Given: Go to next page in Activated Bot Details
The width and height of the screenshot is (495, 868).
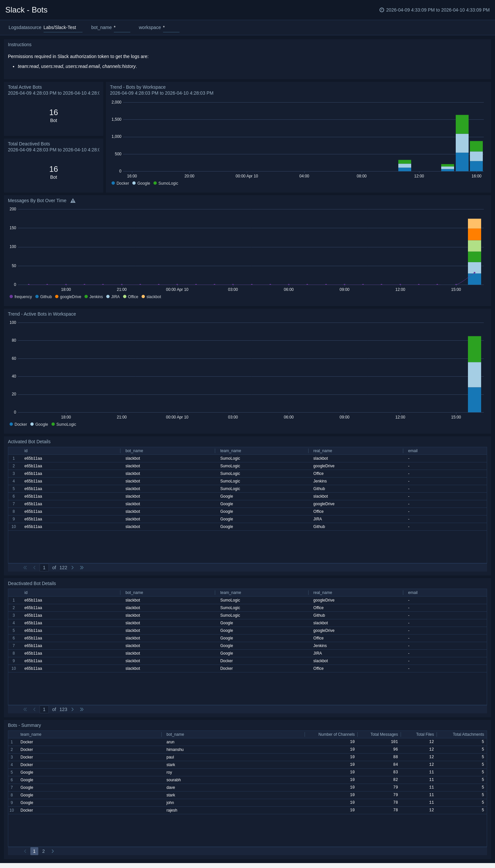Looking at the screenshot, I should coord(72,567).
